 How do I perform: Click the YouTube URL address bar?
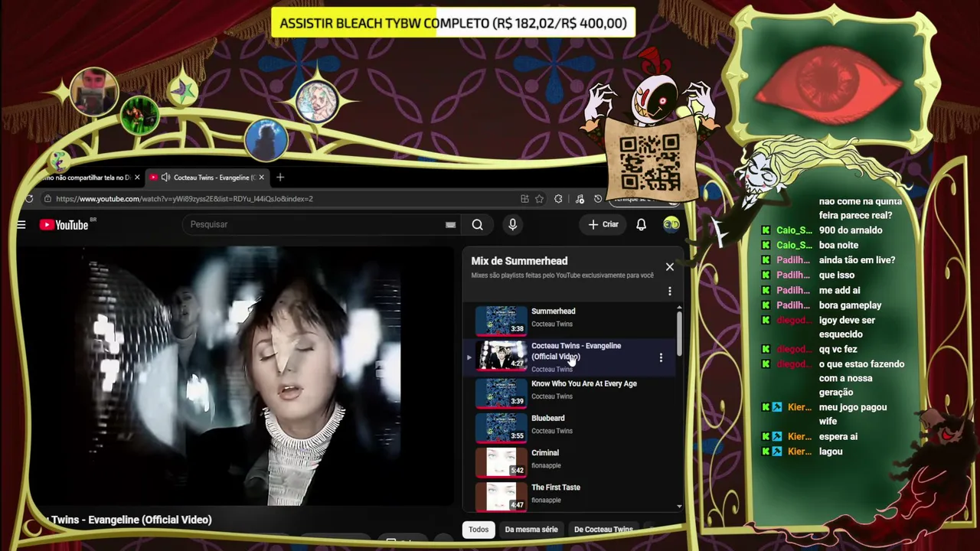(x=283, y=199)
